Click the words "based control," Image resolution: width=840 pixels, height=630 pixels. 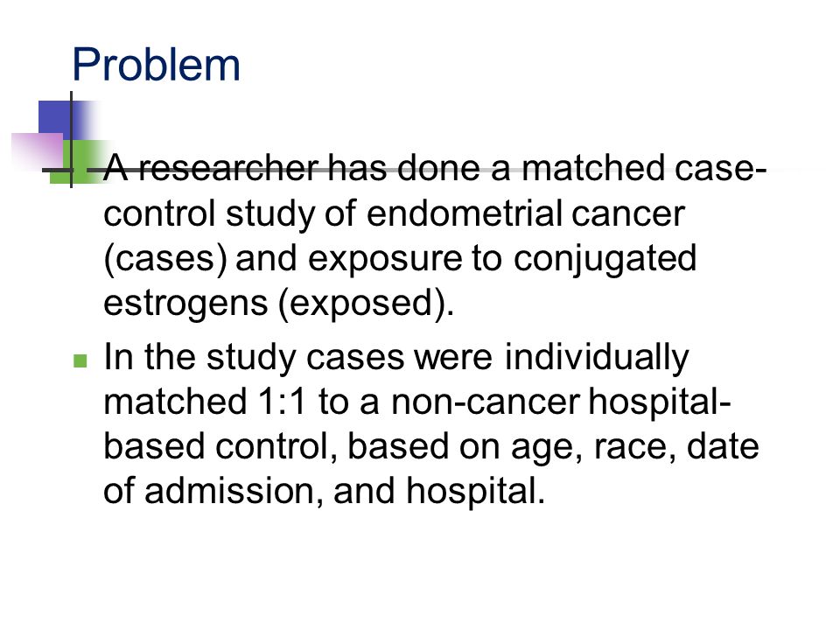tap(220, 445)
